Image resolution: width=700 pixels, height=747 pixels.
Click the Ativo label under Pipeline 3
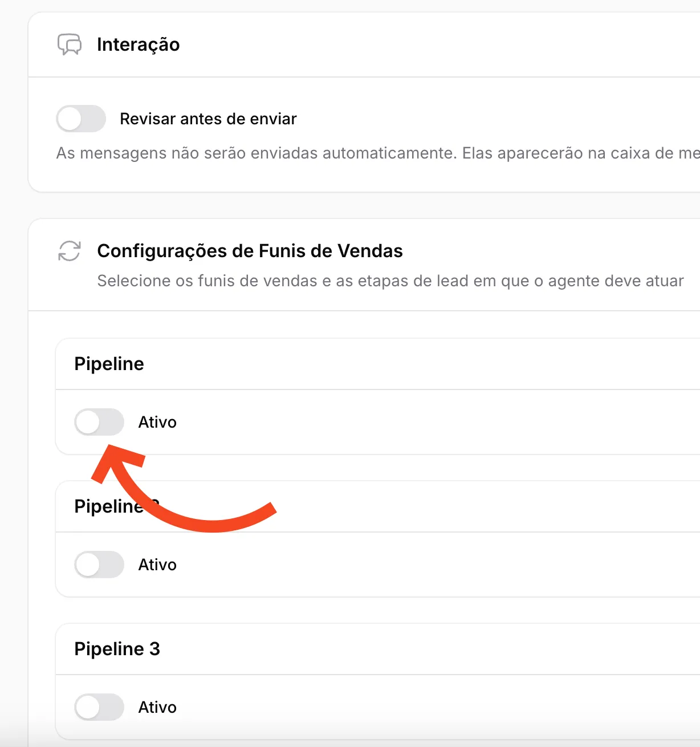(x=157, y=708)
